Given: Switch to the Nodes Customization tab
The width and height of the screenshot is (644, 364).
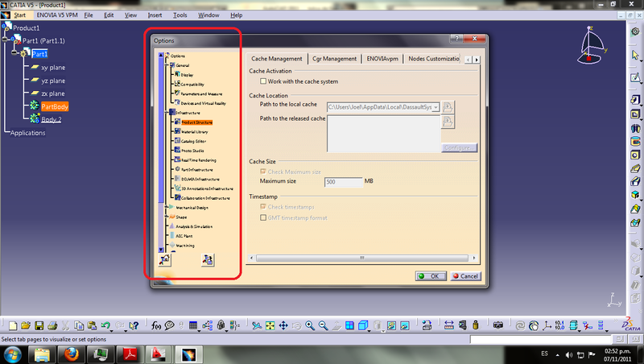Looking at the screenshot, I should coord(433,59).
